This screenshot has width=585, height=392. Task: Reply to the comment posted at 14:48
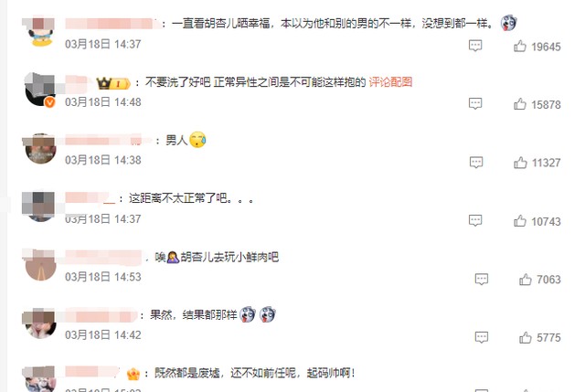pos(475,103)
